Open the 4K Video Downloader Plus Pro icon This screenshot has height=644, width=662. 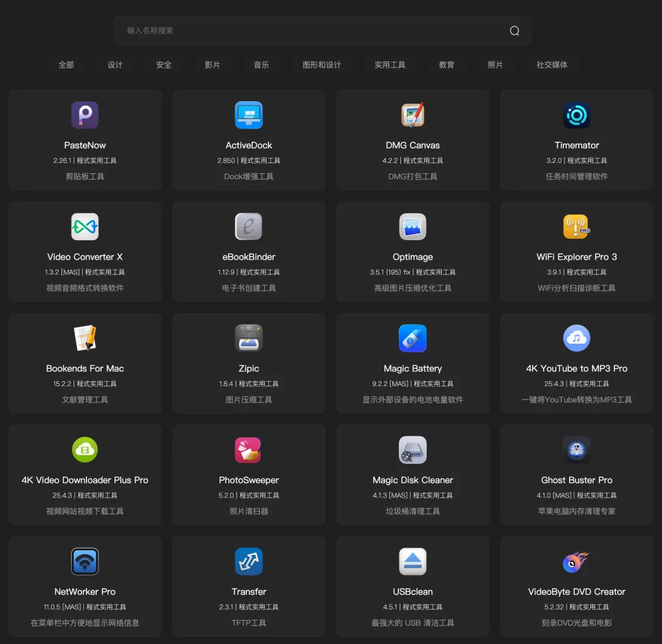[x=85, y=450]
